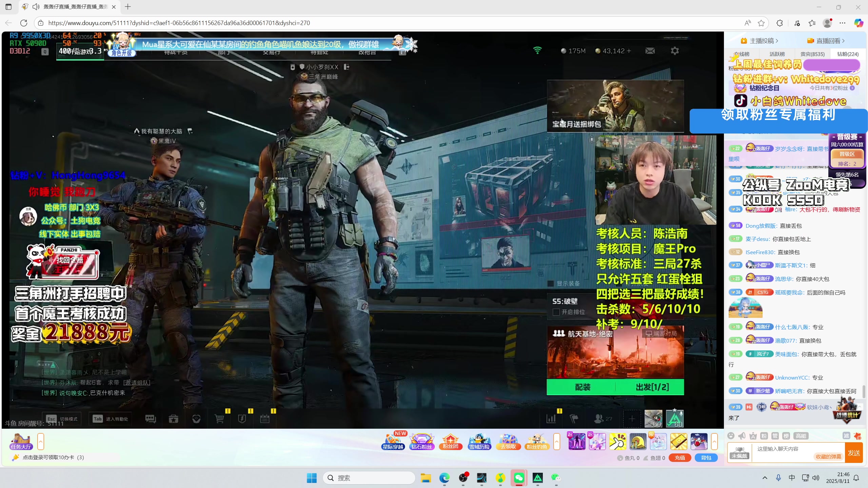Viewport: 868px width, 488px height.
Task: Open a new browser tab
Action: (x=128, y=7)
